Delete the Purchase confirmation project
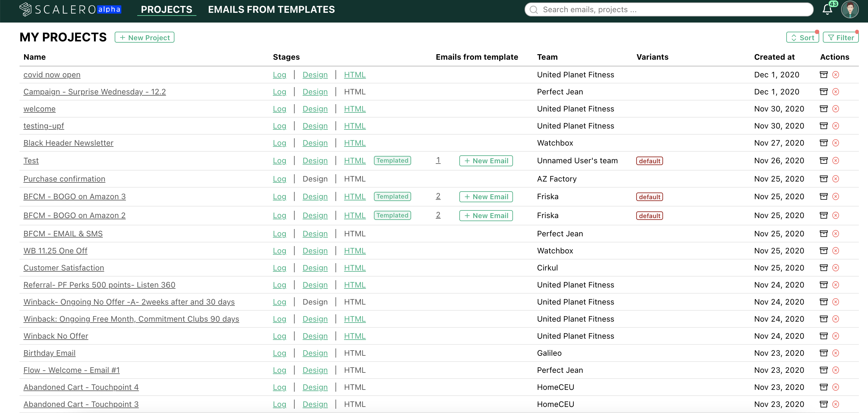The image size is (868, 413). pos(835,179)
